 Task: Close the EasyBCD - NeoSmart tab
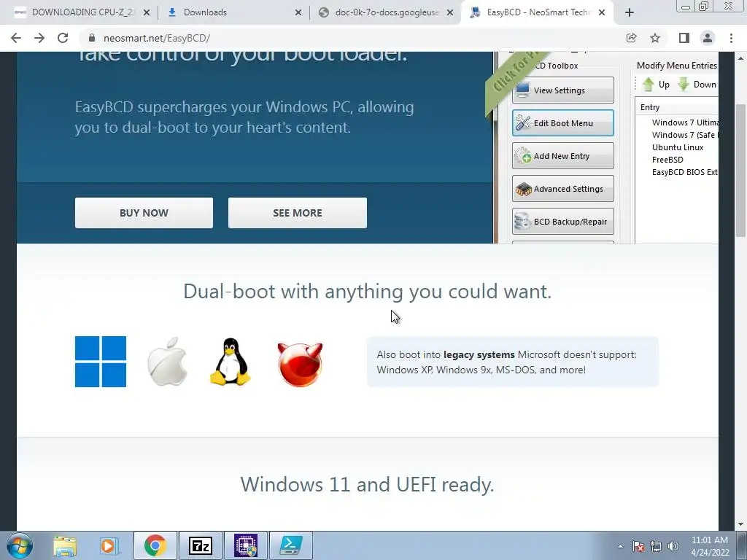(602, 12)
